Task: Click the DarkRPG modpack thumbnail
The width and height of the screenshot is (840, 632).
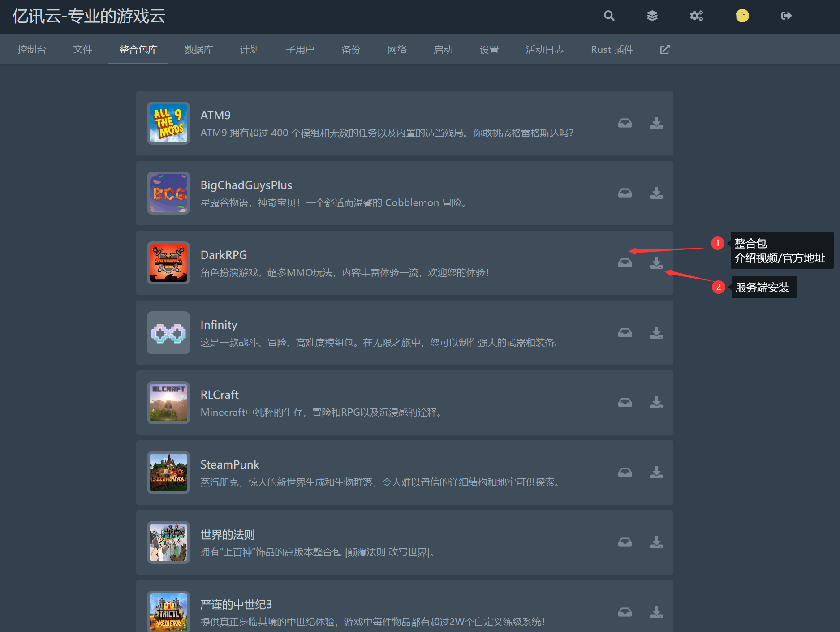Action: pyautogui.click(x=168, y=263)
